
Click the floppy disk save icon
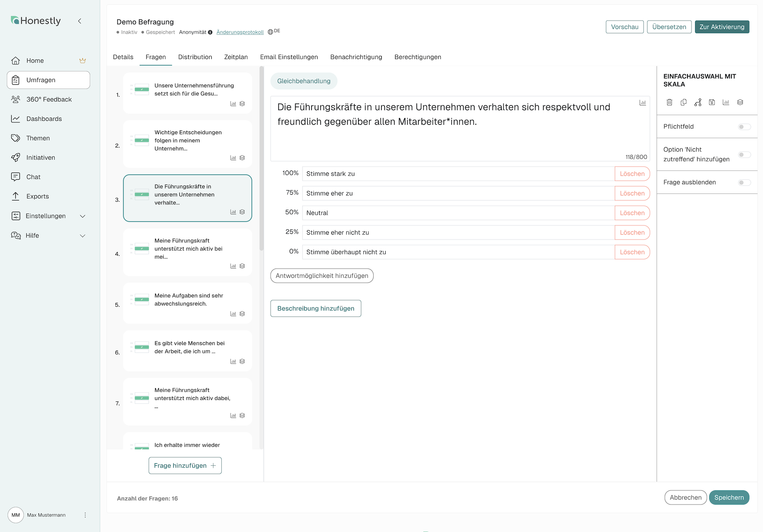(712, 102)
